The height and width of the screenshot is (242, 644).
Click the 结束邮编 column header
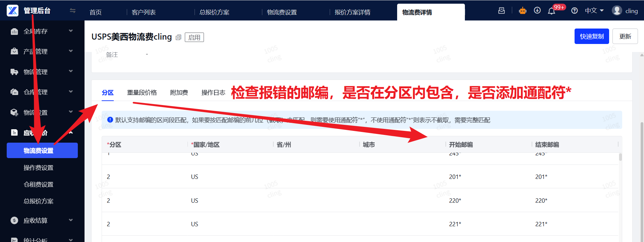(547, 145)
